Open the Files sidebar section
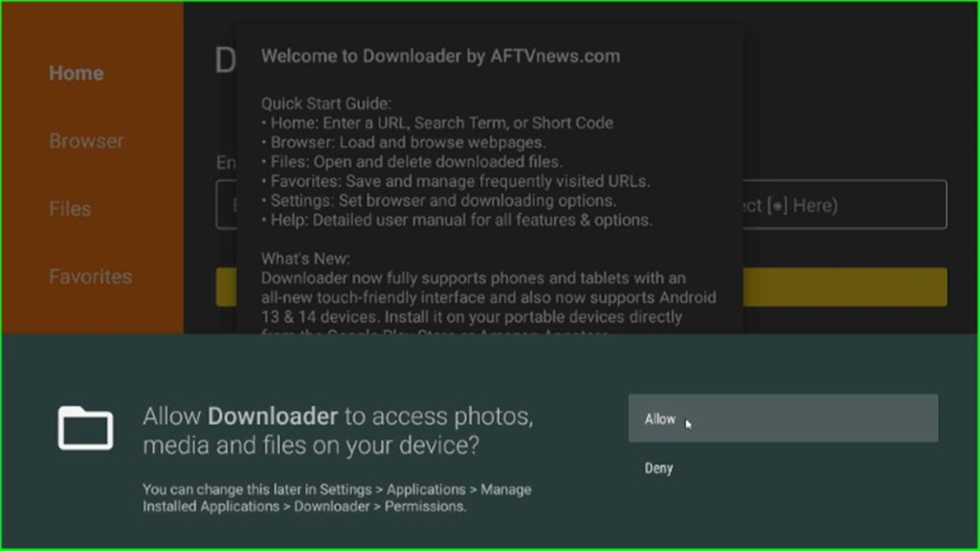The width and height of the screenshot is (980, 551). pos(70,209)
